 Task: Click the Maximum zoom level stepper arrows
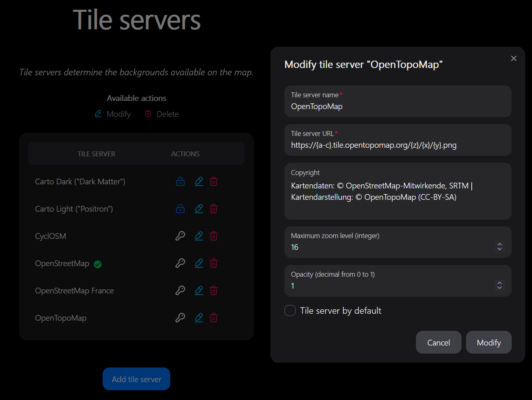coord(499,247)
